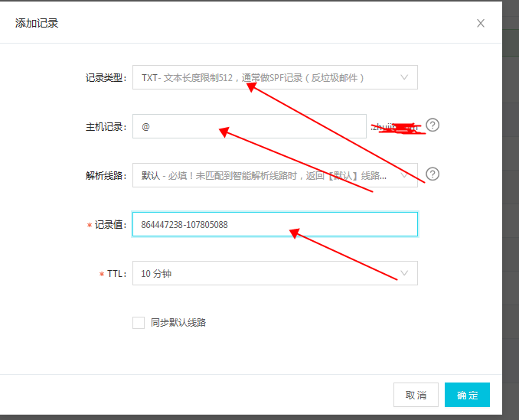Focus the 主机记录 input containing @
519x420 pixels.
point(249,126)
